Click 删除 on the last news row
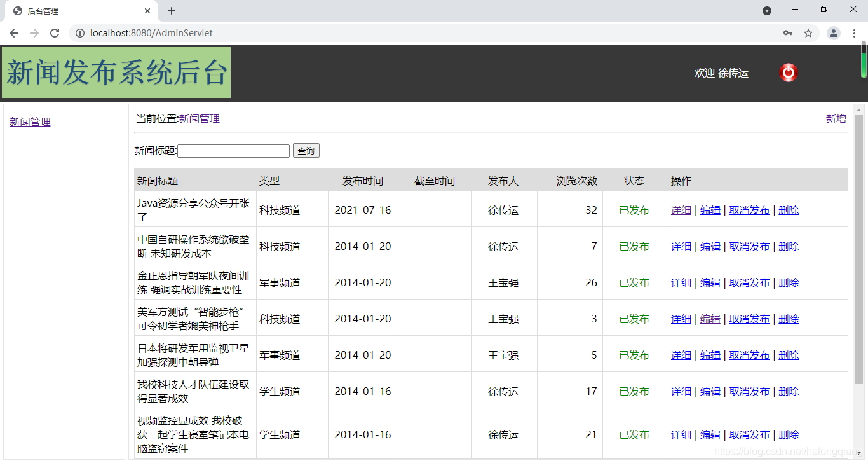 pos(788,434)
